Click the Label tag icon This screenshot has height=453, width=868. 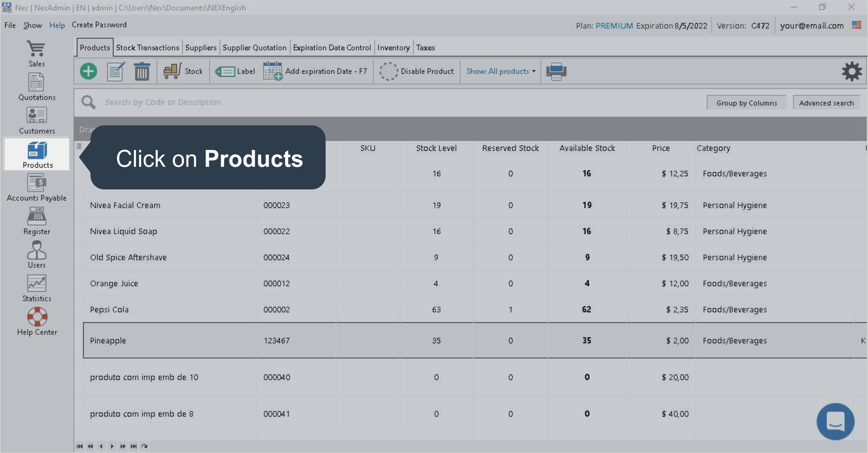click(x=235, y=71)
